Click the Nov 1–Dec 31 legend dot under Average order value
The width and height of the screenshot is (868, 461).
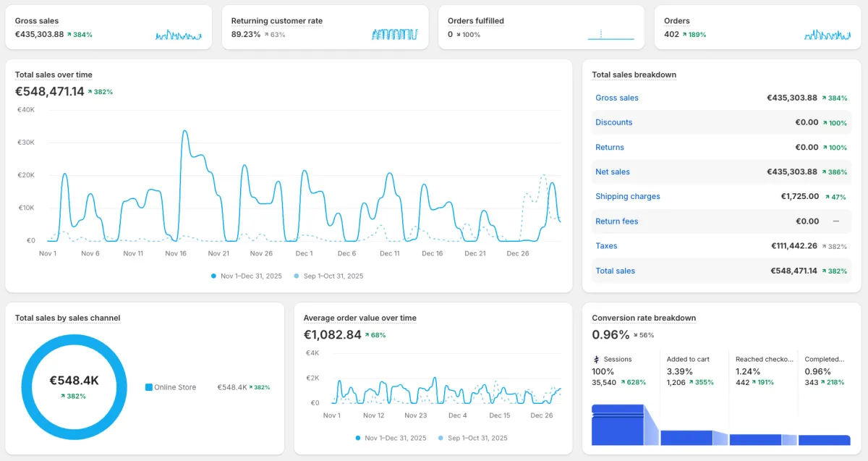[x=358, y=438]
